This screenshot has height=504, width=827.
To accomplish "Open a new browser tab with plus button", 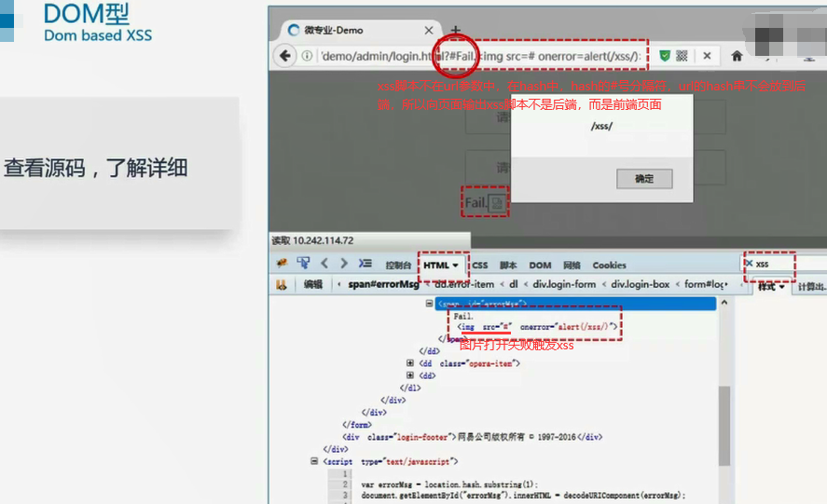I will (456, 30).
